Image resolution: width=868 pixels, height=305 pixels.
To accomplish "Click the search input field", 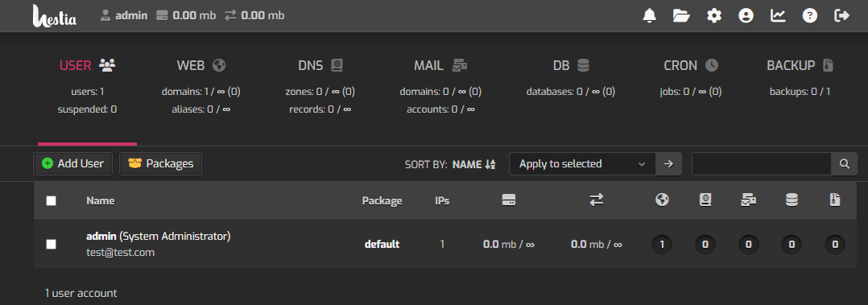I will pyautogui.click(x=762, y=164).
